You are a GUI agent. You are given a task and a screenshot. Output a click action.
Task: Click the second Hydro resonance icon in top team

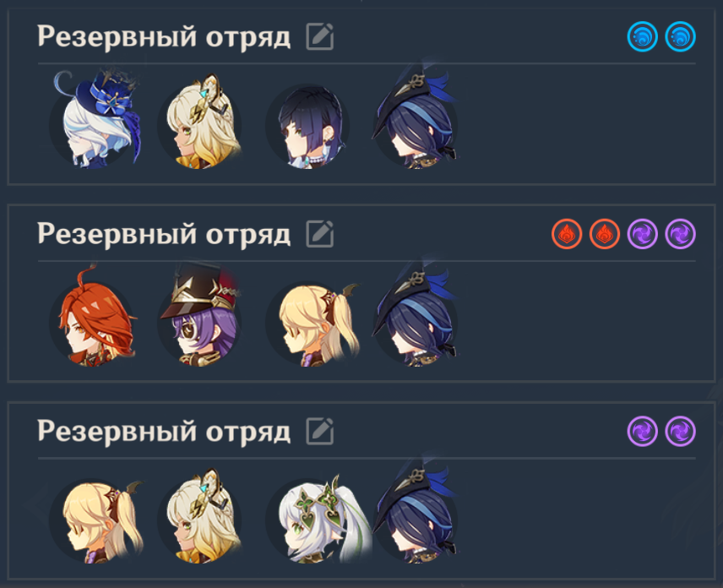coord(680,36)
